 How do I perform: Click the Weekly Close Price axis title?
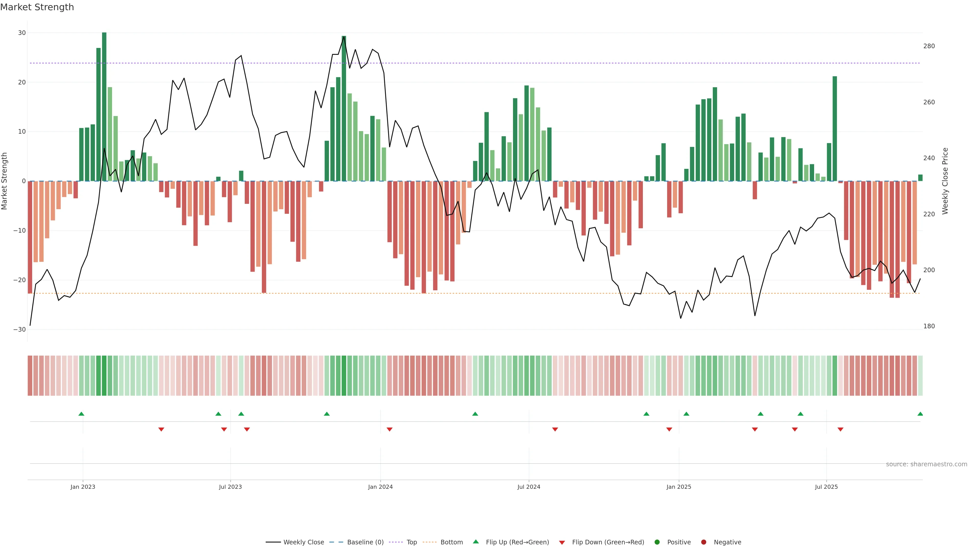[x=945, y=181]
